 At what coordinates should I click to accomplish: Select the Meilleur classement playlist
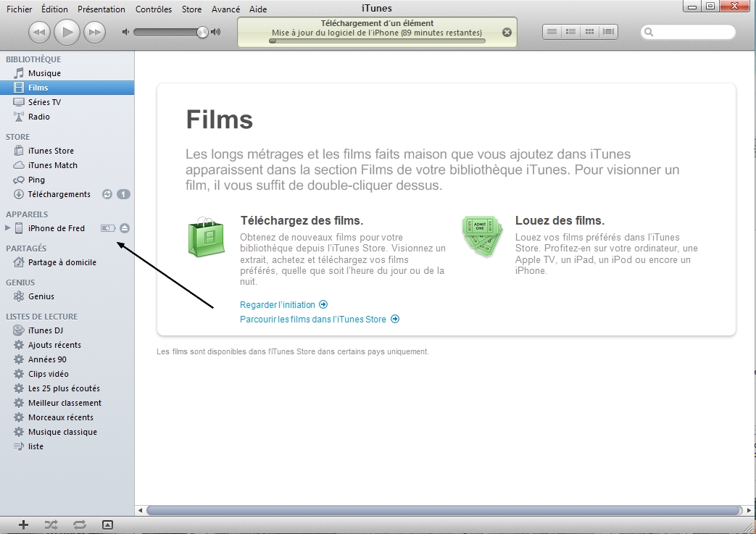point(67,403)
